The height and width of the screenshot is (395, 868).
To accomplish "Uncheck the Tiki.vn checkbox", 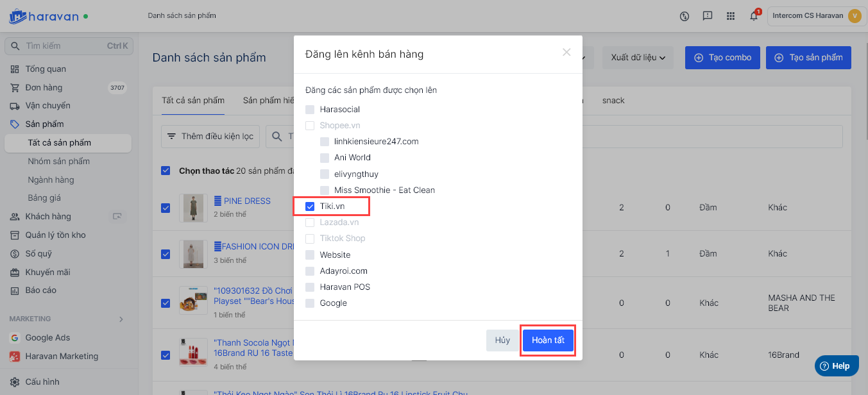I will pyautogui.click(x=311, y=206).
